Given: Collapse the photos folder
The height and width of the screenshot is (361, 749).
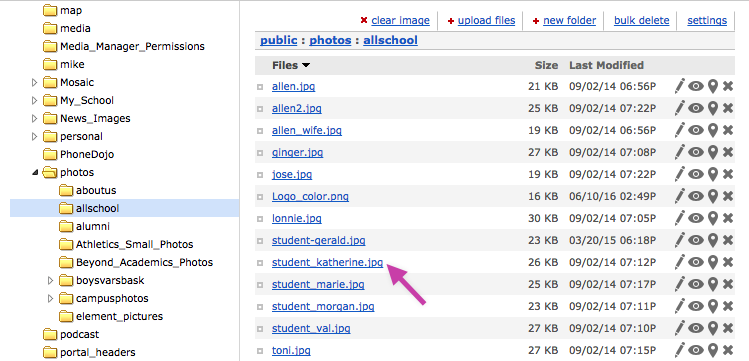Looking at the screenshot, I should pos(35,172).
